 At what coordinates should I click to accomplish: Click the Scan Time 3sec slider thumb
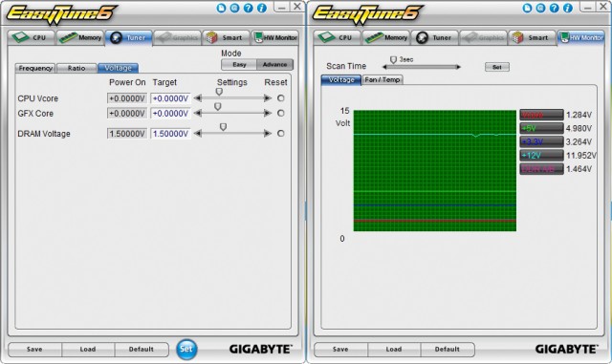pyautogui.click(x=393, y=59)
